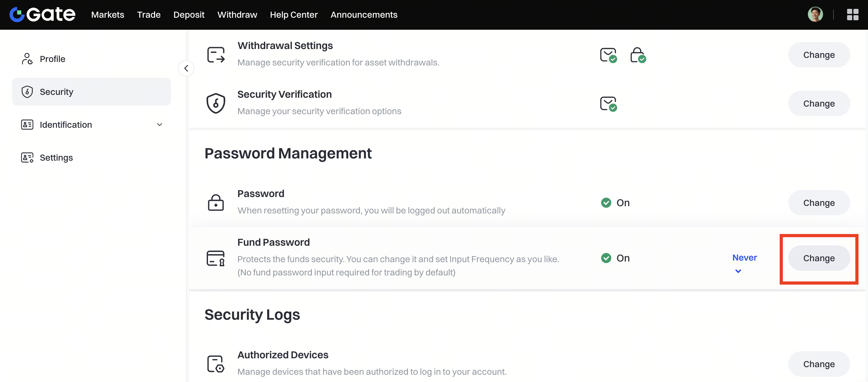Click Withdrawal email verification status icon
Image resolution: width=868 pixels, height=382 pixels.
[x=608, y=55]
